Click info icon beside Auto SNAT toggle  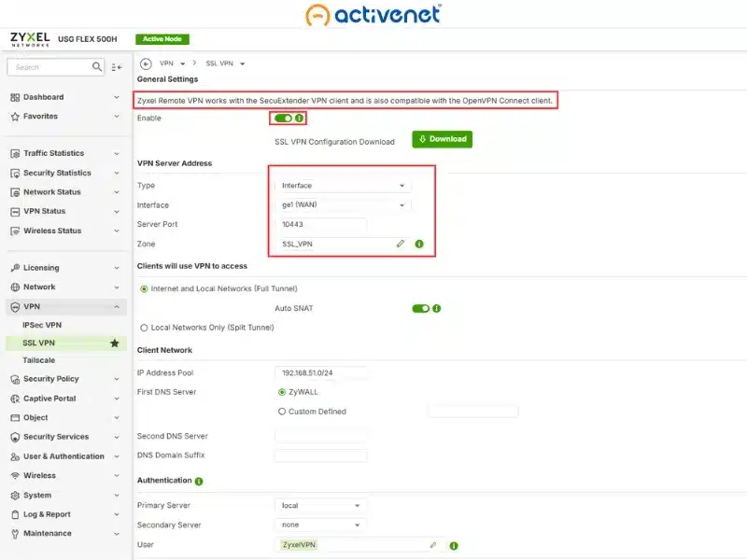[436, 309]
